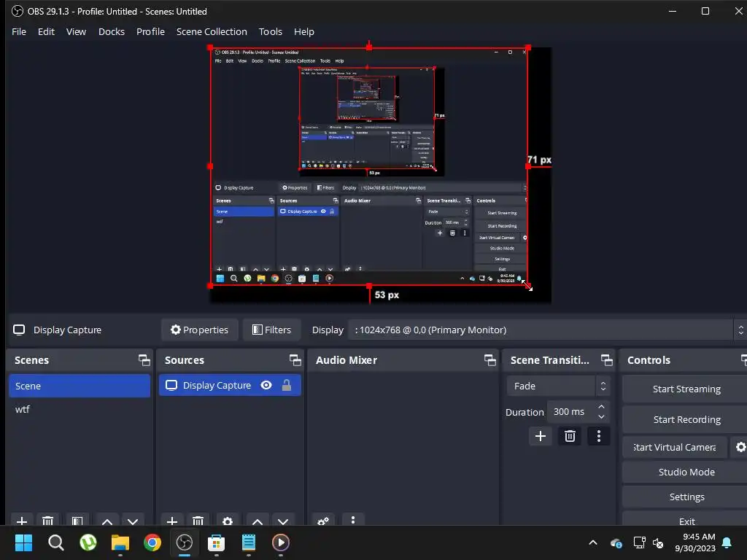Pop out the Scene Transitions dock
This screenshot has height=560, width=747.
[x=606, y=360]
